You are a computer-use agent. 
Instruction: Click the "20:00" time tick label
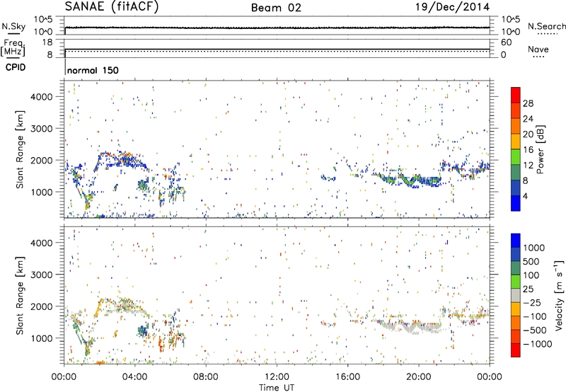pos(418,377)
